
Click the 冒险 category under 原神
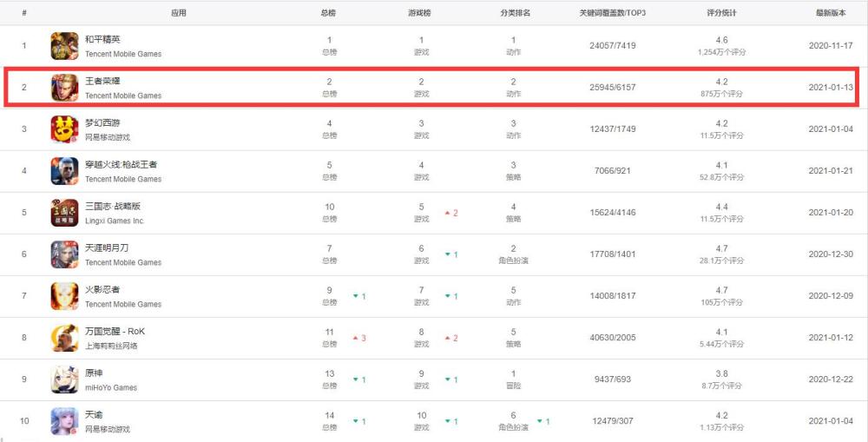tap(513, 386)
